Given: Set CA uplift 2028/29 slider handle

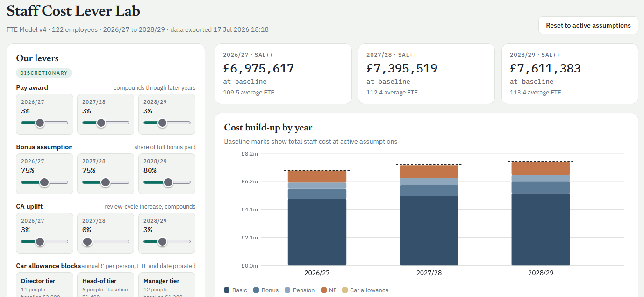Looking at the screenshot, I should coord(162,241).
